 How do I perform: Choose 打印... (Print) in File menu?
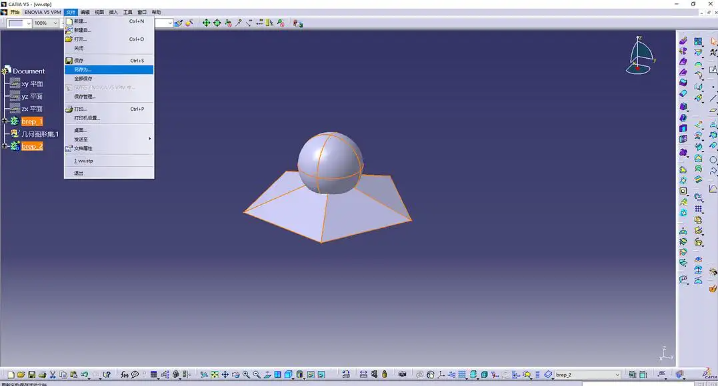click(109, 109)
